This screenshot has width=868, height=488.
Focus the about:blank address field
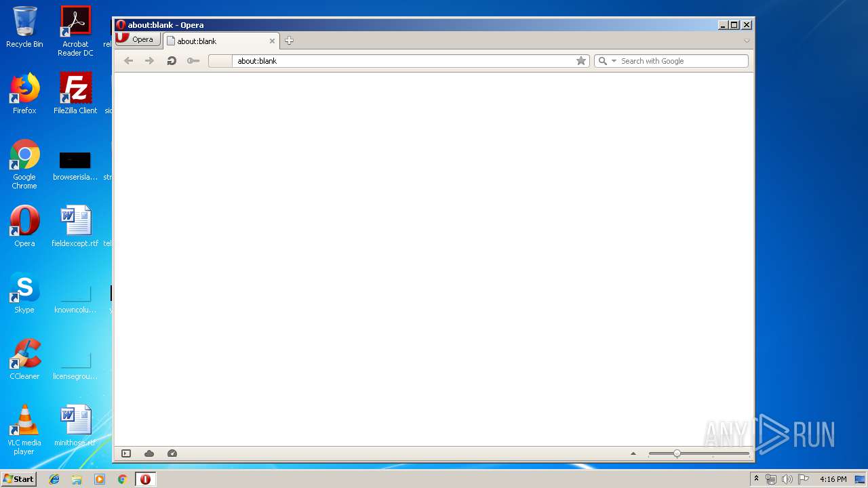(403, 61)
